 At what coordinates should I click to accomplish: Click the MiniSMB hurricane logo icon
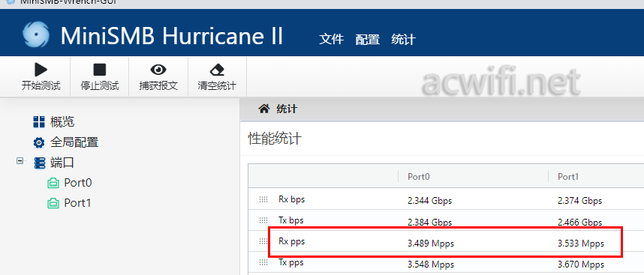click(36, 34)
